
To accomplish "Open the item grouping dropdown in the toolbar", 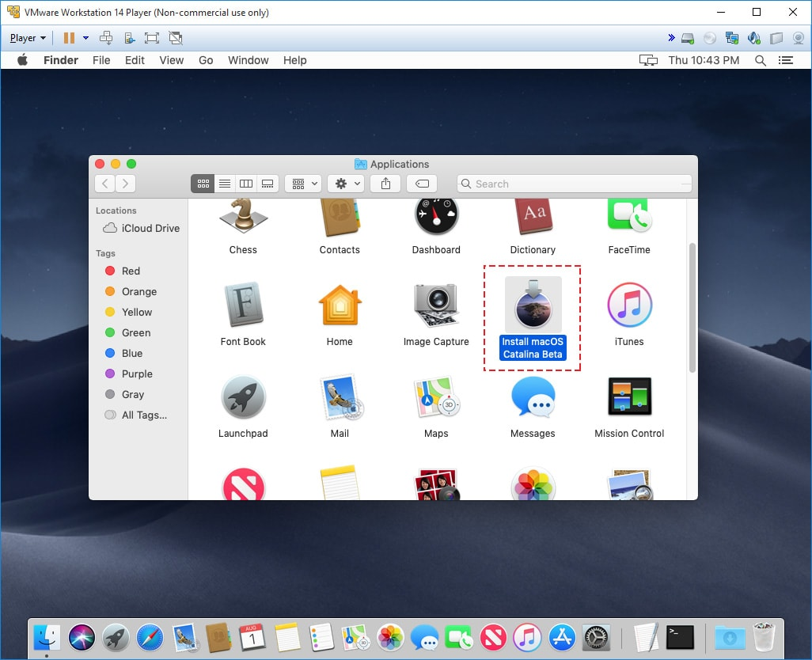I will pyautogui.click(x=303, y=183).
